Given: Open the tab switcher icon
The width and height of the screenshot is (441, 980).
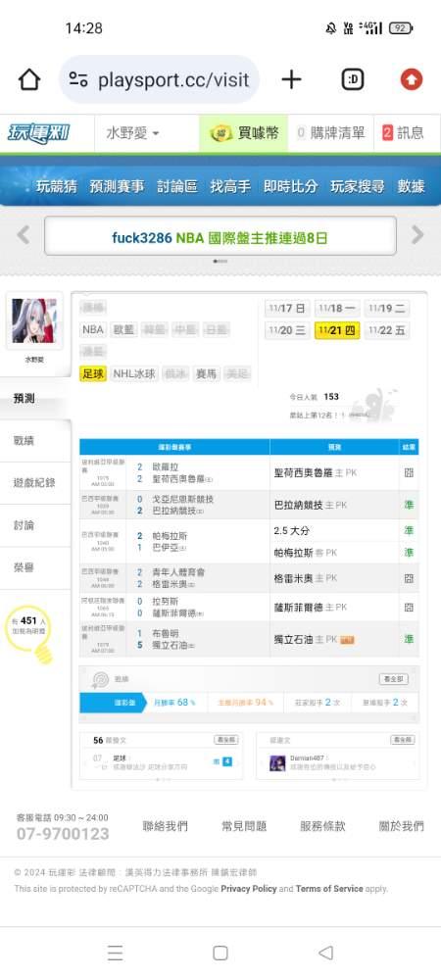Looking at the screenshot, I should tap(353, 79).
